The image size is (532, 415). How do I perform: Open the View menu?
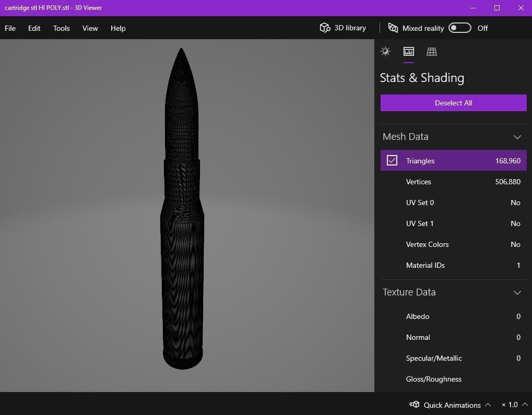tap(90, 28)
